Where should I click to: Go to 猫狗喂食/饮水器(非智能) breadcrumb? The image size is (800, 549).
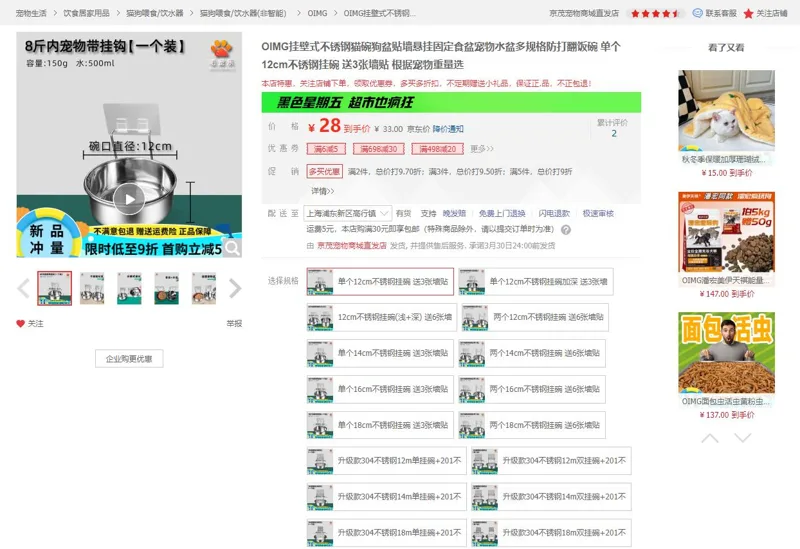click(243, 13)
